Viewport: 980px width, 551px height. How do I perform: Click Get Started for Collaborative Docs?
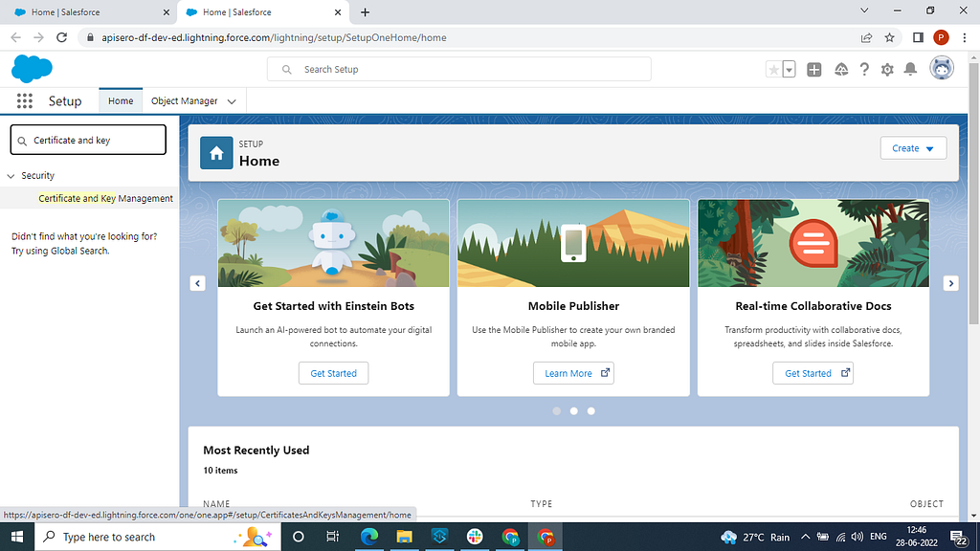pyautogui.click(x=813, y=373)
